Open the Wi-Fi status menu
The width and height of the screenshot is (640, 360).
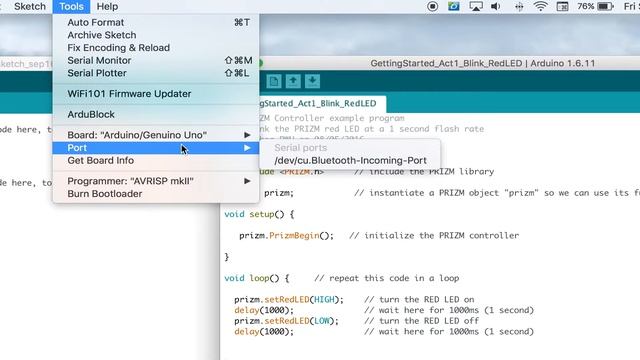pyautogui.click(x=540, y=7)
